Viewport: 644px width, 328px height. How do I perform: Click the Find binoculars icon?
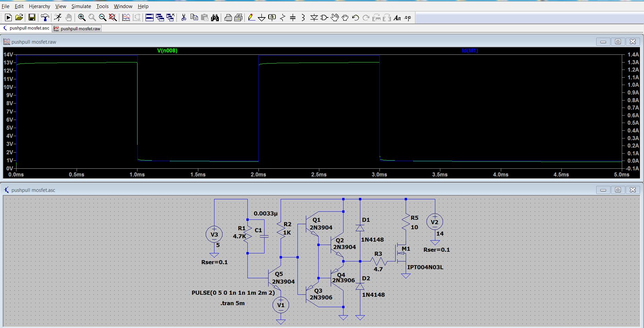[x=215, y=17]
